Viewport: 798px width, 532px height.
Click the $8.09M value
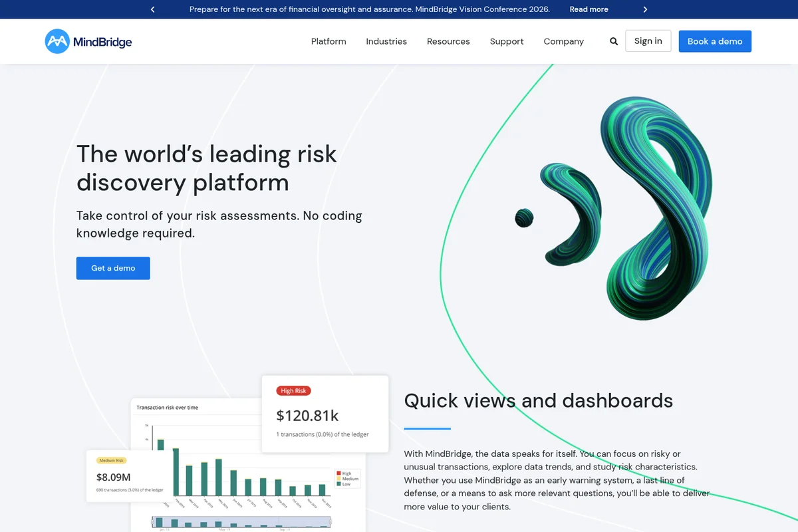(x=114, y=477)
